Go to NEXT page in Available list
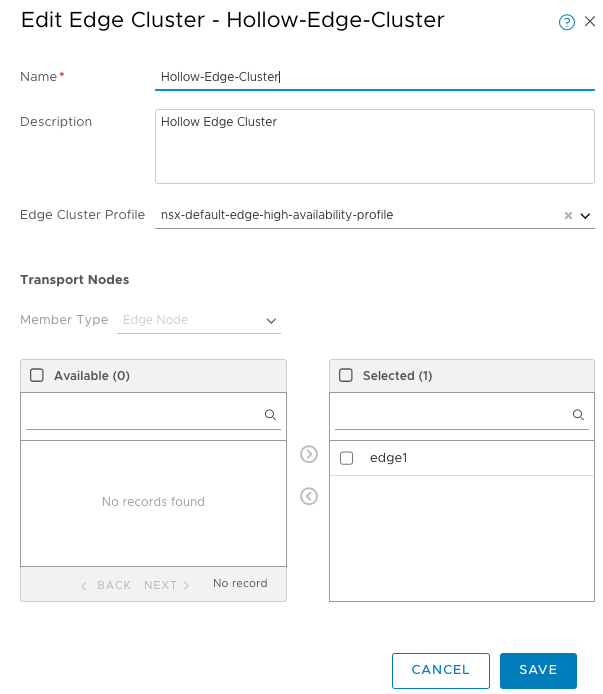 tap(167, 585)
